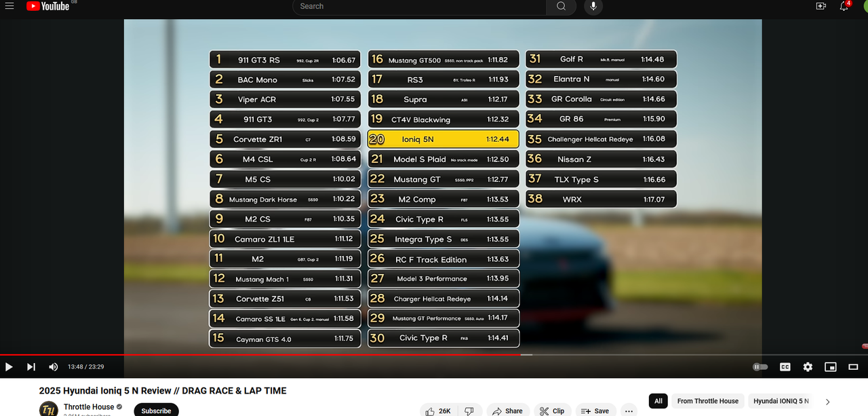Open the more actions three-dot menu

(629, 411)
